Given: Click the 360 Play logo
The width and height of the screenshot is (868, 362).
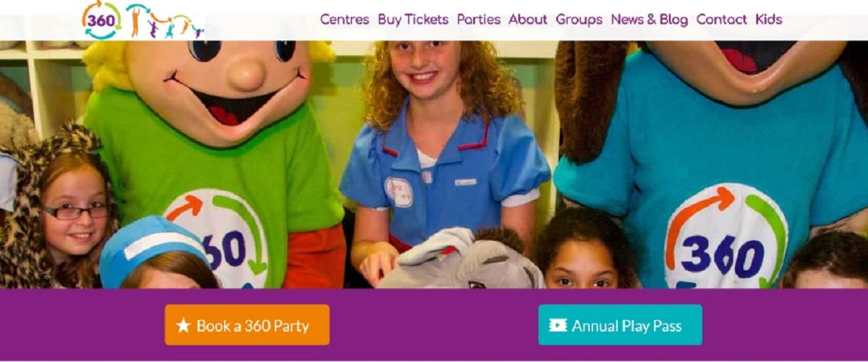Looking at the screenshot, I should click(142, 20).
